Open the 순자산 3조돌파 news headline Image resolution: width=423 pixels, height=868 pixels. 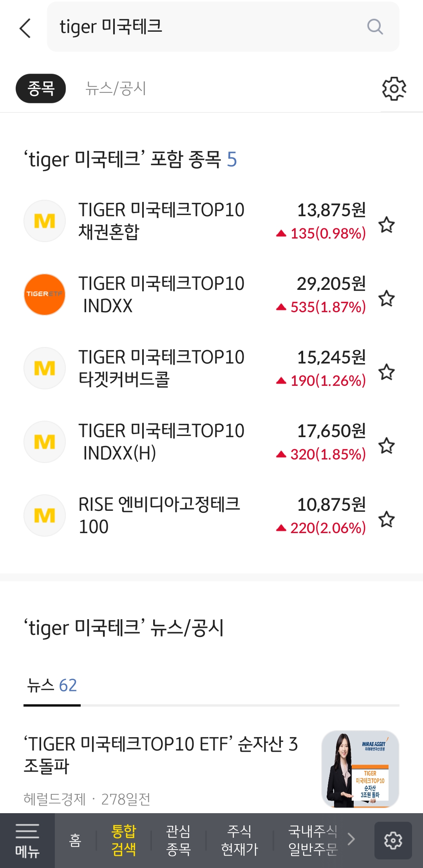click(x=161, y=754)
